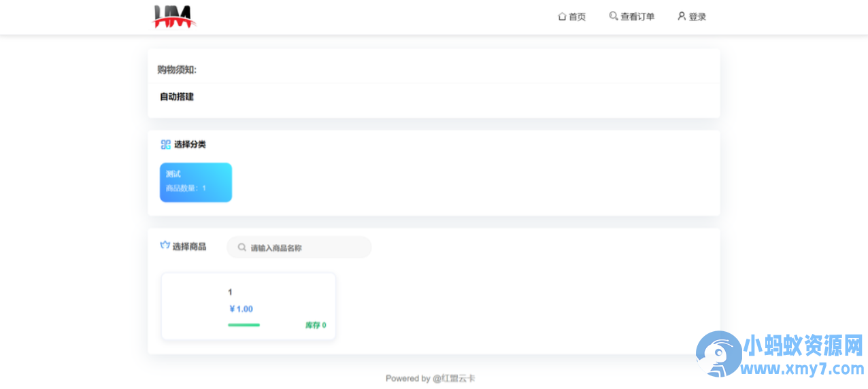Focus the 请输入商品名称 search field
This screenshot has width=868, height=389.
pos(299,248)
